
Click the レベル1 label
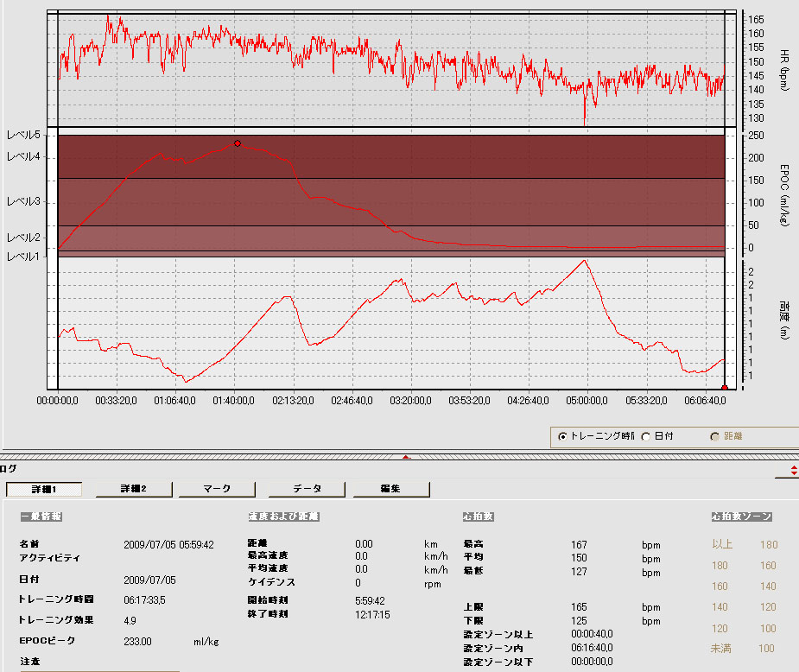pos(23,257)
